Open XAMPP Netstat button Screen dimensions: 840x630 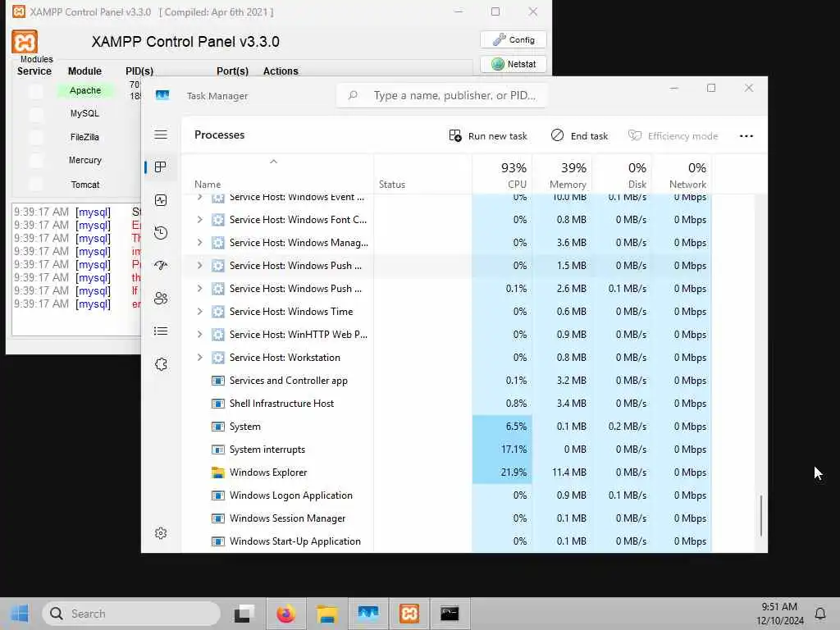(x=514, y=64)
